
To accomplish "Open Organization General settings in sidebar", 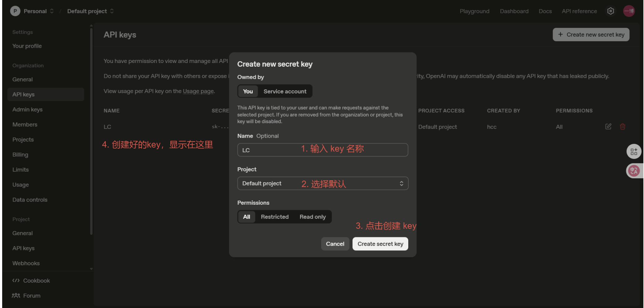I will pyautogui.click(x=46, y=79).
